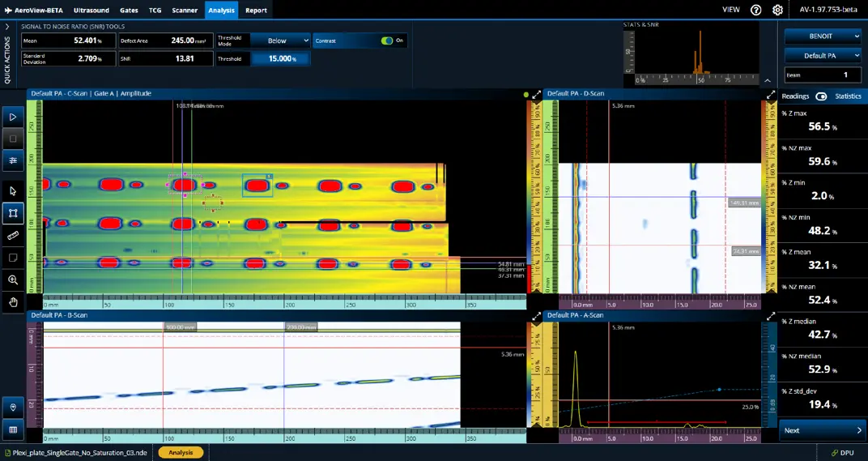868x461 pixels.
Task: Toggle the Contrast switch off
Action: tap(387, 41)
